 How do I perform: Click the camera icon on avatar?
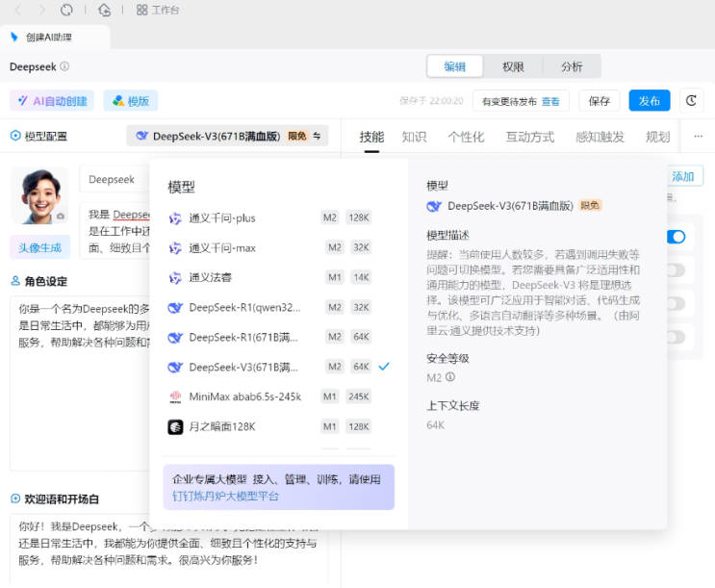click(61, 216)
